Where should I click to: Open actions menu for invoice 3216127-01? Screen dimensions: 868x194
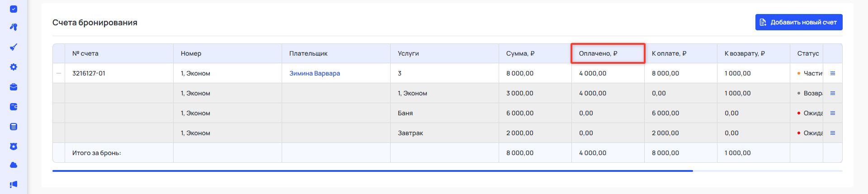(832, 73)
